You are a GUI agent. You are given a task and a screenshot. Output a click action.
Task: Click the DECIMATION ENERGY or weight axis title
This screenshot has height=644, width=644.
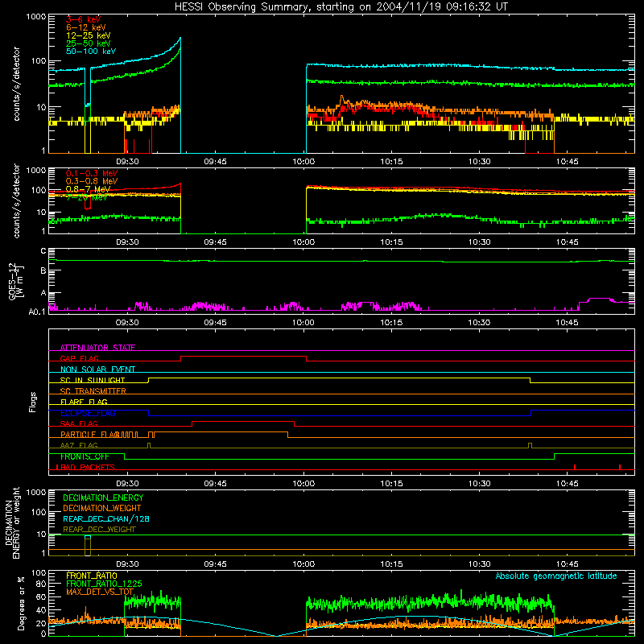[x=12, y=522]
